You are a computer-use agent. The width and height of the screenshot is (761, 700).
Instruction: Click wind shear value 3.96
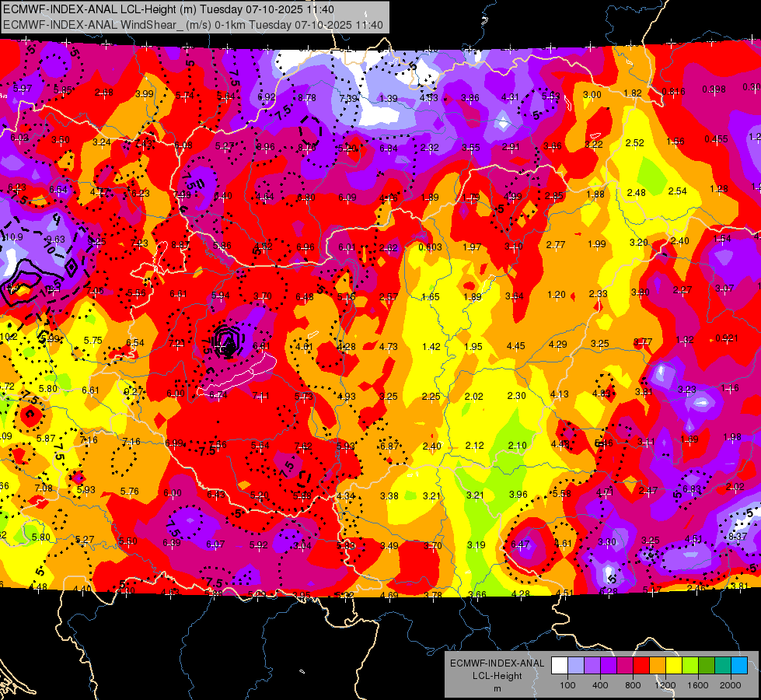518,495
